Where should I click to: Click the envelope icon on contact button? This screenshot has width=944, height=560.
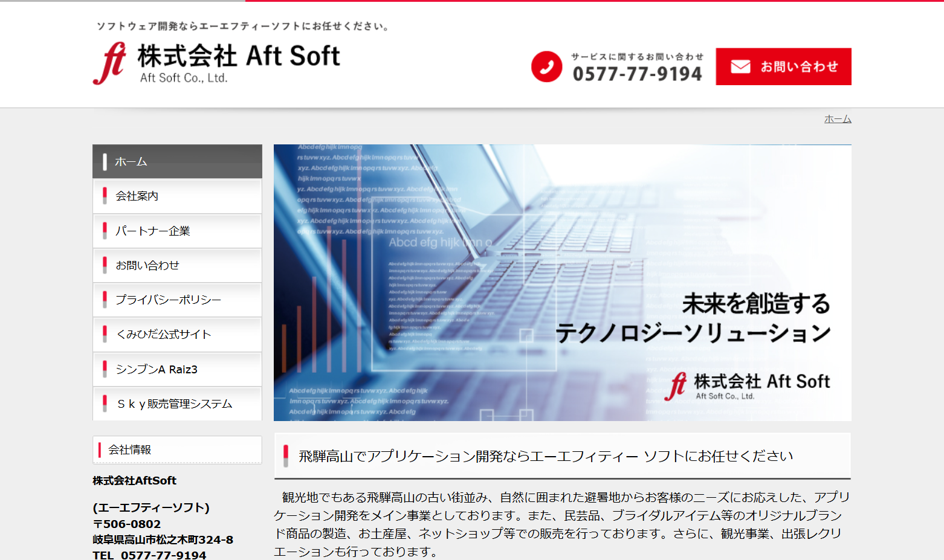740,66
